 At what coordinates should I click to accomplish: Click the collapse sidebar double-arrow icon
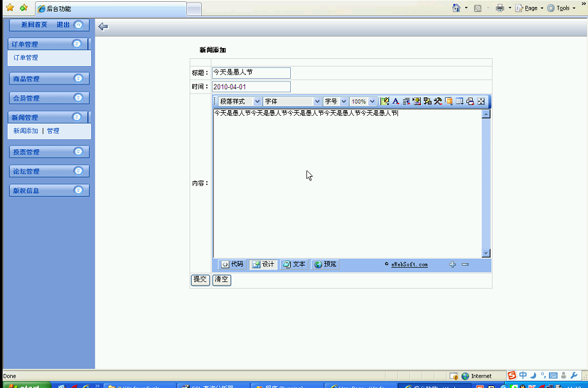pos(78,25)
